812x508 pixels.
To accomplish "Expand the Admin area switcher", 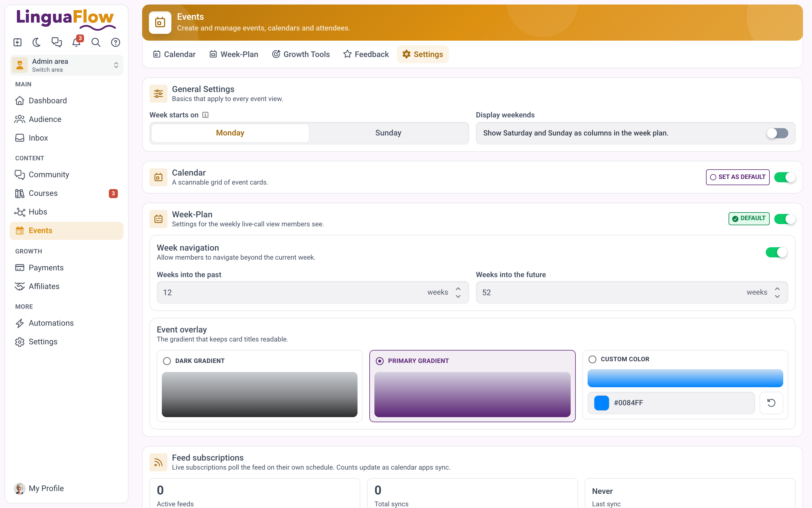I will pyautogui.click(x=67, y=65).
